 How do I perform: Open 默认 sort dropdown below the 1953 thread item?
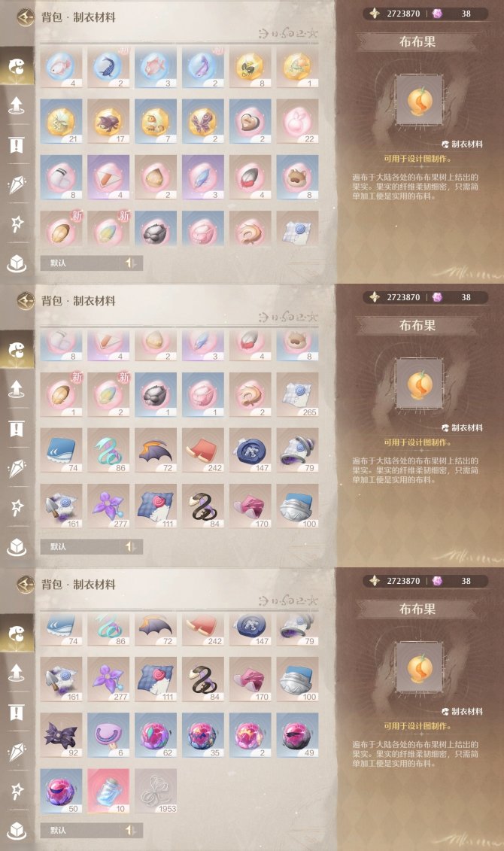[x=81, y=831]
